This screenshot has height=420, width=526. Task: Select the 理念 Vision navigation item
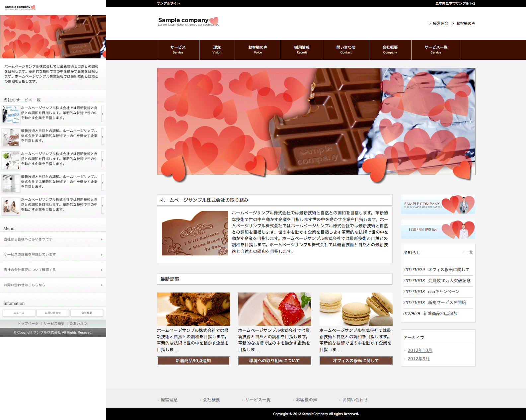(217, 50)
